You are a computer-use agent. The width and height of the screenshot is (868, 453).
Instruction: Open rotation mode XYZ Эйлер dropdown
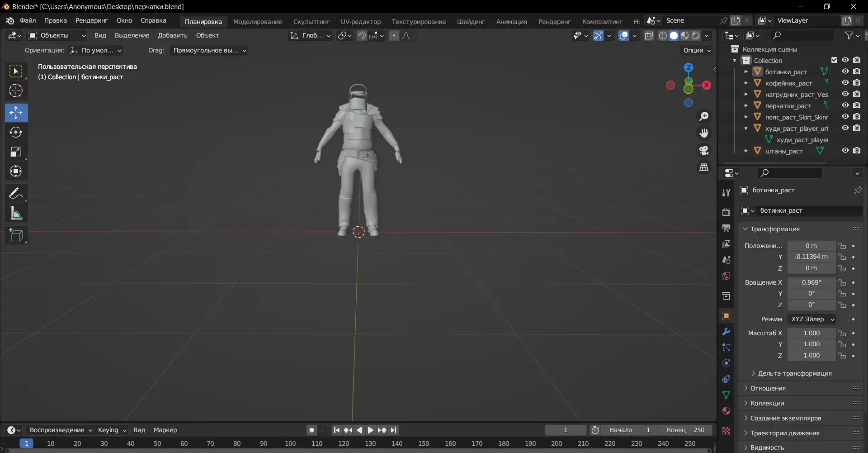click(811, 319)
